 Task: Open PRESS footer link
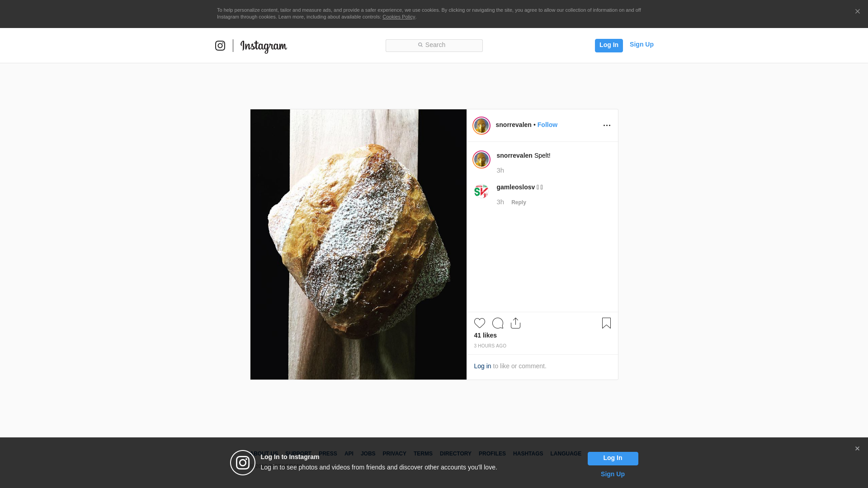click(328, 454)
